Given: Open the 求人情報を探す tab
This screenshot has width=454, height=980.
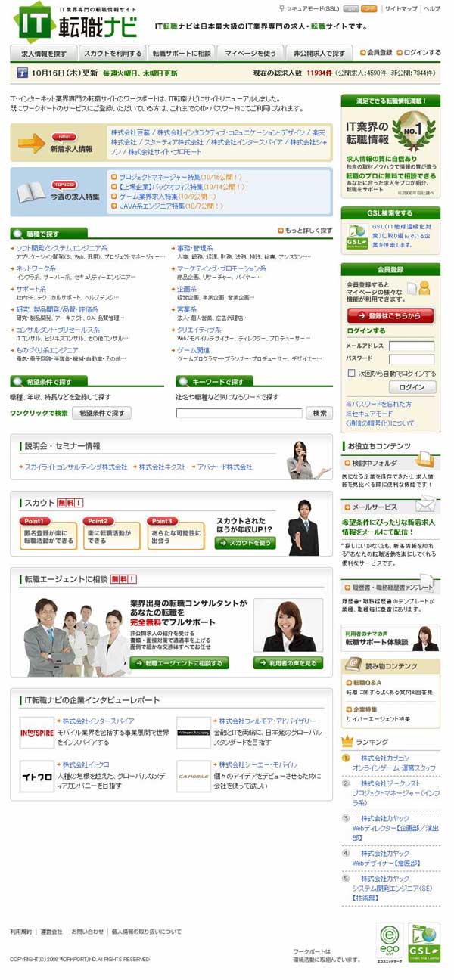Looking at the screenshot, I should click(x=44, y=54).
